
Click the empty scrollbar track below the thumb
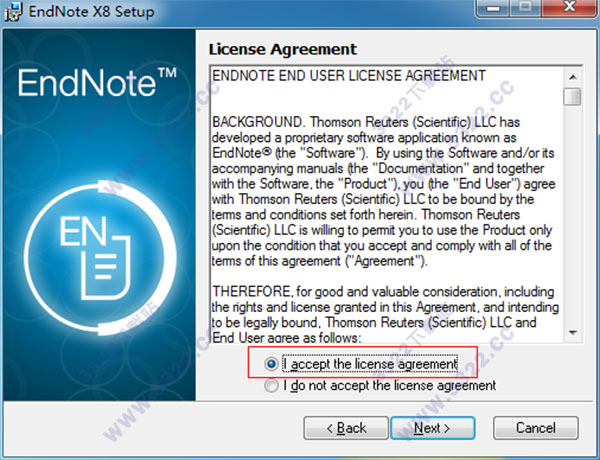pos(573,214)
